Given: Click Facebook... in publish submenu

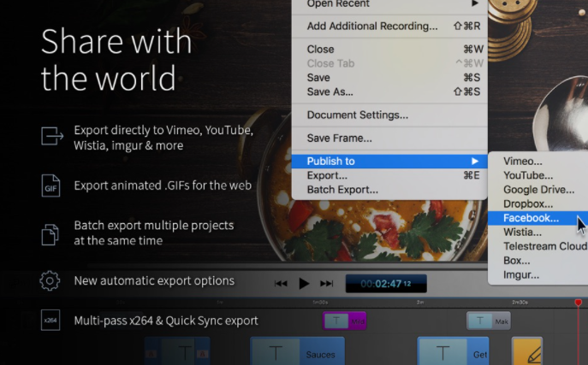Looking at the screenshot, I should pyautogui.click(x=538, y=218).
